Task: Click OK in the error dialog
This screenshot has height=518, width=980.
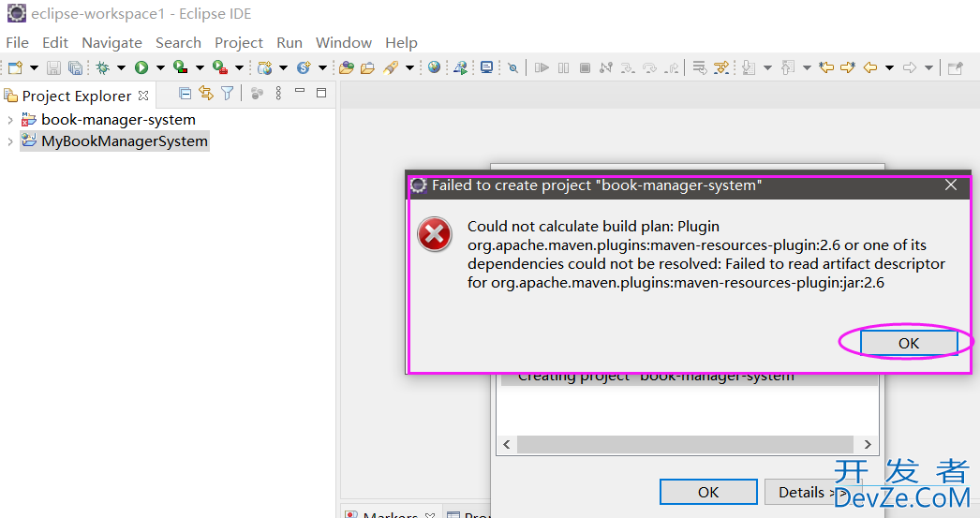Action: [909, 343]
